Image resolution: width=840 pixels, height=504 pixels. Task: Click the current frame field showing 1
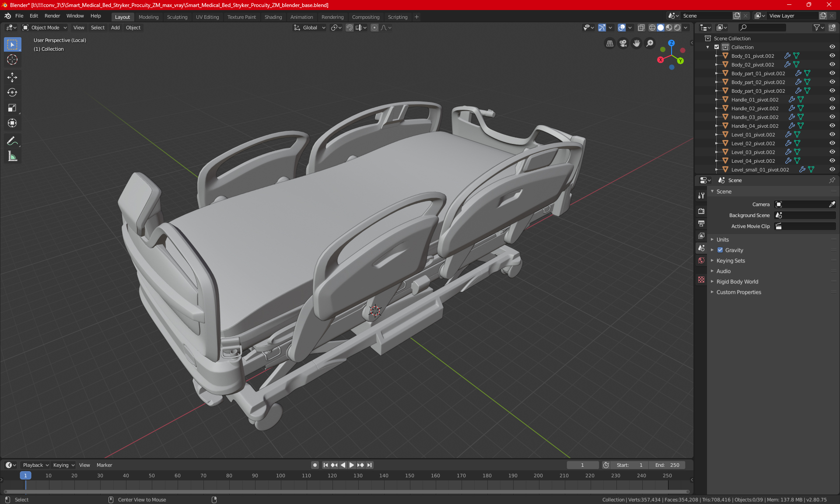click(x=582, y=465)
